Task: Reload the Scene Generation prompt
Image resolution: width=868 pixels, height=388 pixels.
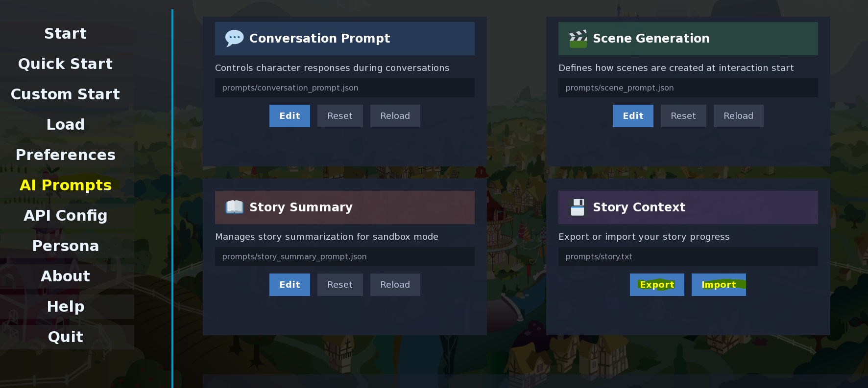Action: point(739,116)
